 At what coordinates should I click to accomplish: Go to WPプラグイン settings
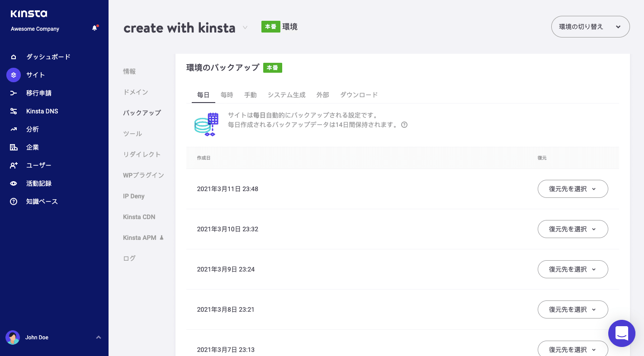[143, 175]
